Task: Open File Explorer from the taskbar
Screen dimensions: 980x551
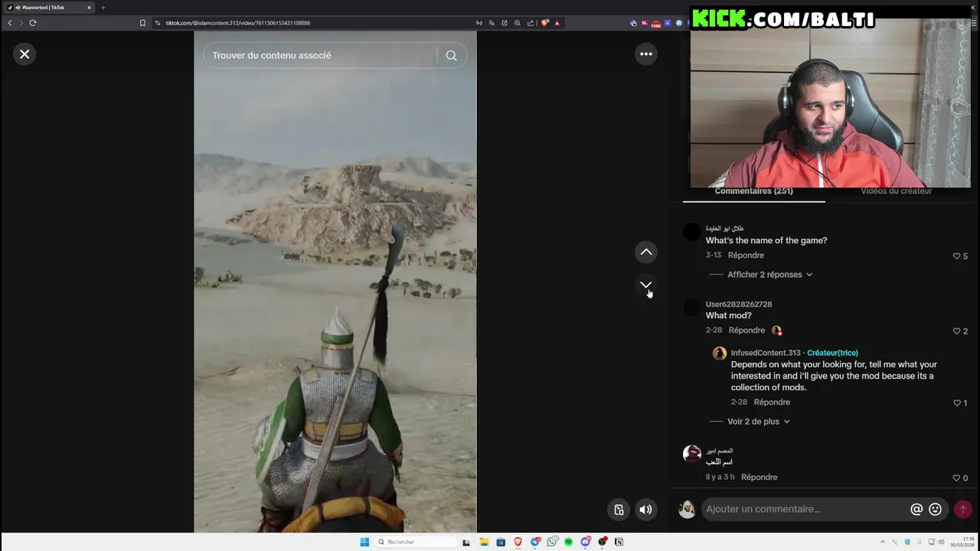Action: click(x=484, y=542)
